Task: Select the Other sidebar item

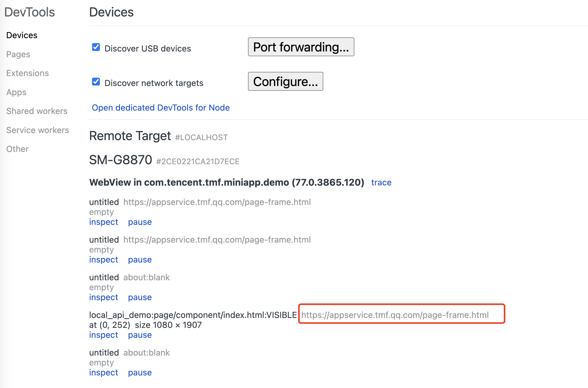Action: click(x=17, y=149)
